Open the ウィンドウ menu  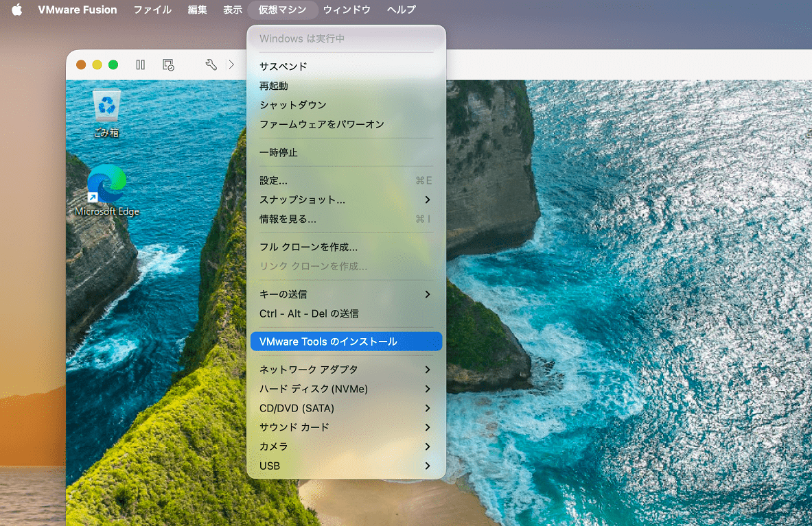347,10
